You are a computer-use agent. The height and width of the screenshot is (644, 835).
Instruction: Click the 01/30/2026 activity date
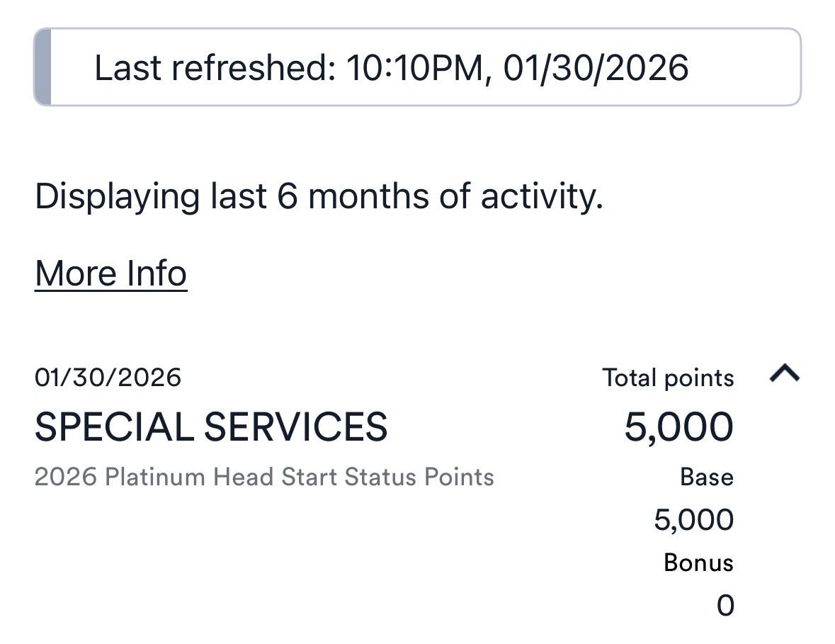point(108,377)
